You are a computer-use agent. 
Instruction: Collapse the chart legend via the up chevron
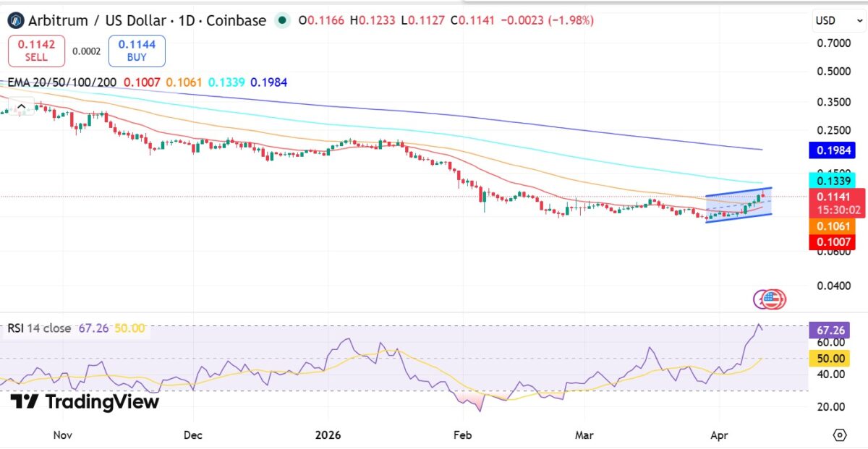click(22, 105)
